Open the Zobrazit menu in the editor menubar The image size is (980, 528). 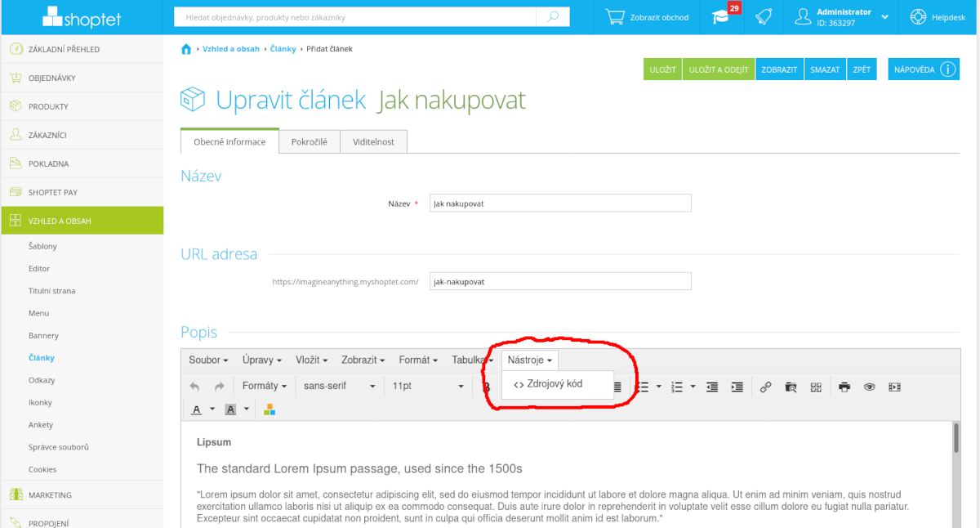point(363,360)
